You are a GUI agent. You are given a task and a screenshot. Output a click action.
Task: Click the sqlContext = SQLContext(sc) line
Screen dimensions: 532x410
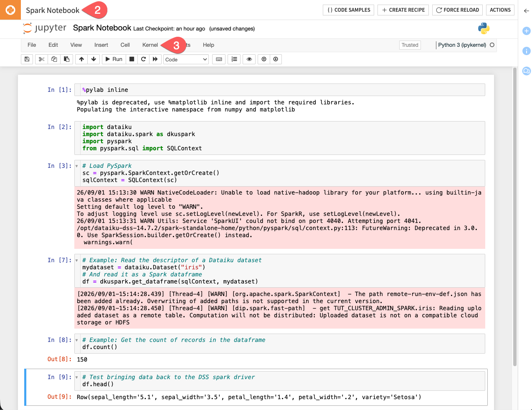[129, 180]
